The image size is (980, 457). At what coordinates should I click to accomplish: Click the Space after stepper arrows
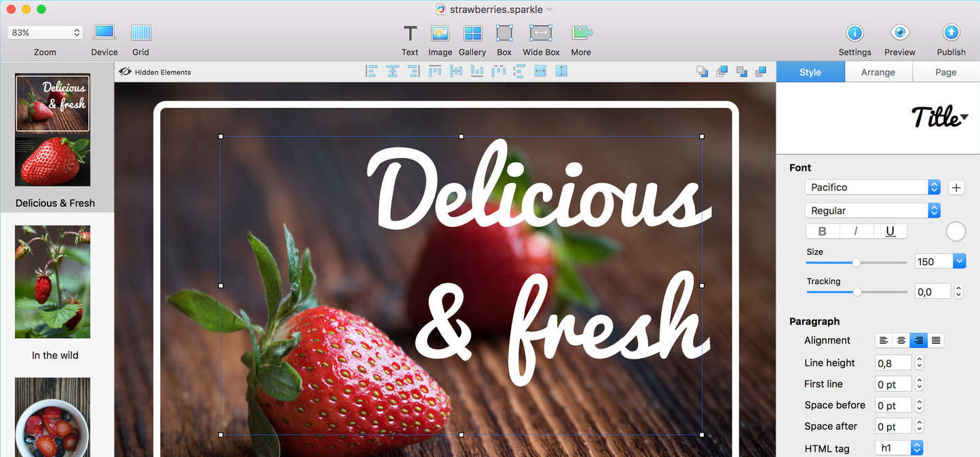919,426
